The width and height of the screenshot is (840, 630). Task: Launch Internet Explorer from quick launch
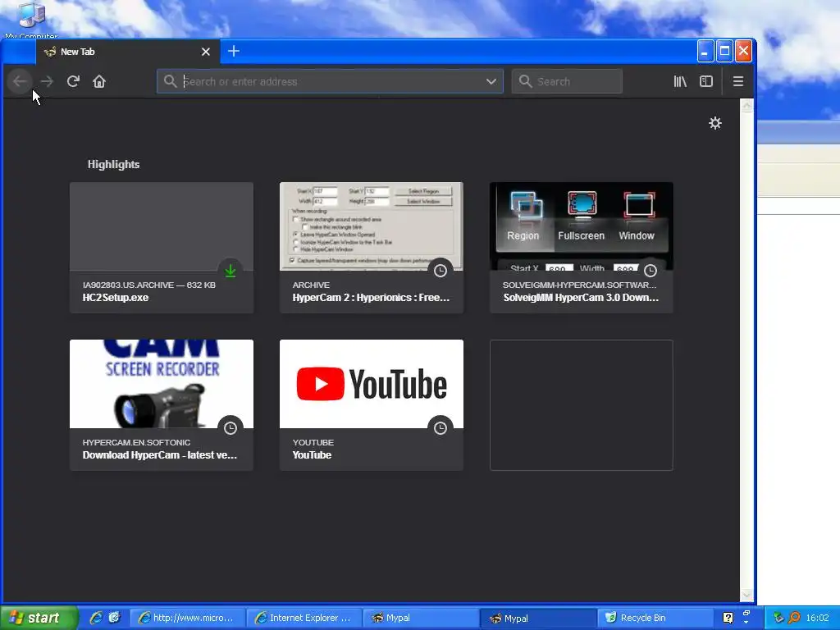pyautogui.click(x=96, y=618)
